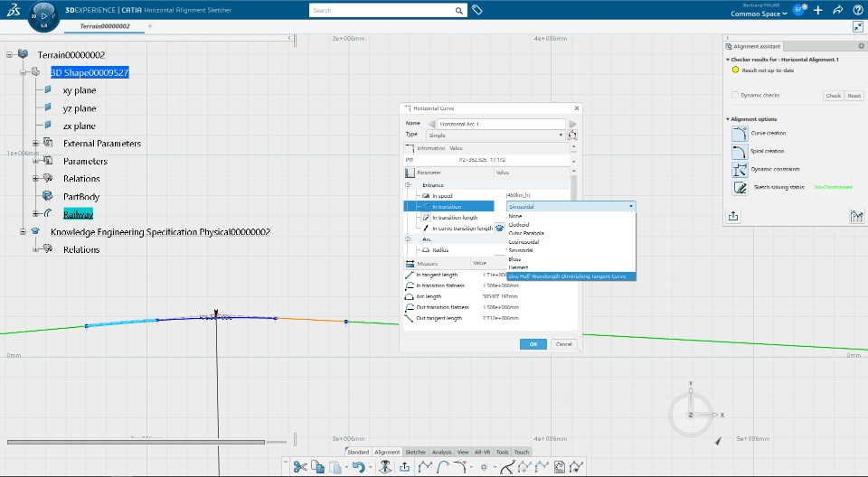Click the eye icon near In curve transition length

click(499, 228)
